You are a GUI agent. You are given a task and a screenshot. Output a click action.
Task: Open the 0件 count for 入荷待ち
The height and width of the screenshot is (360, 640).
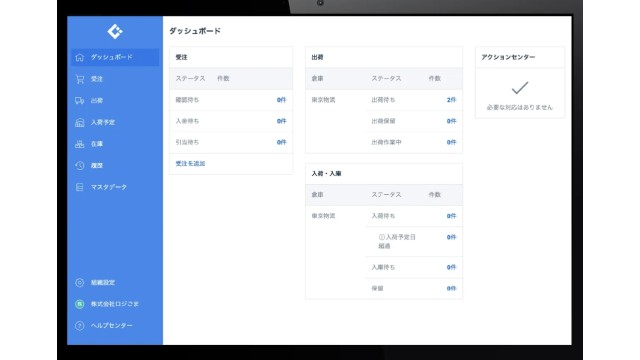(x=451, y=216)
